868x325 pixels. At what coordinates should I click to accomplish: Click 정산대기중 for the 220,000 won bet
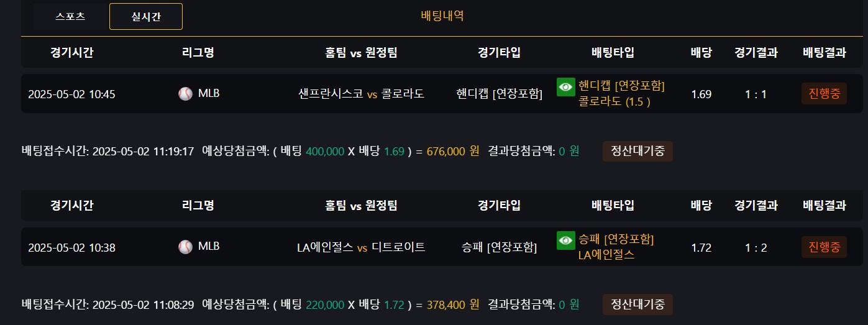pos(637,304)
